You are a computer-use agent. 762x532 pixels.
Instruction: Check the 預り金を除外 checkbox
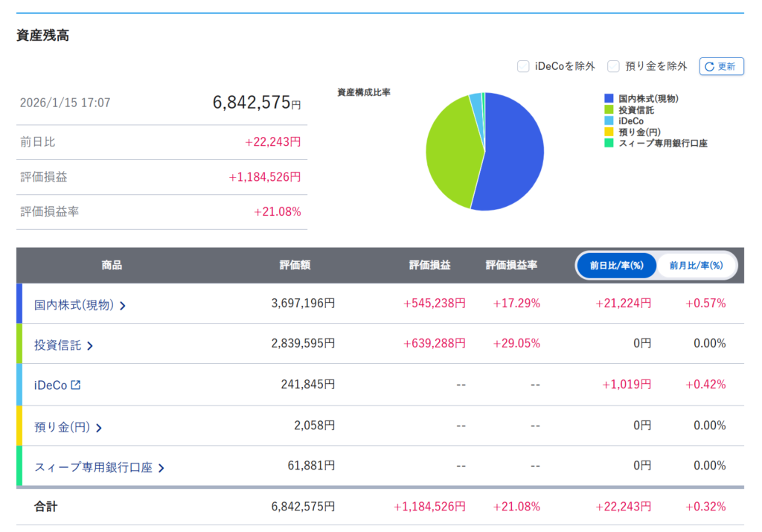[x=613, y=66]
